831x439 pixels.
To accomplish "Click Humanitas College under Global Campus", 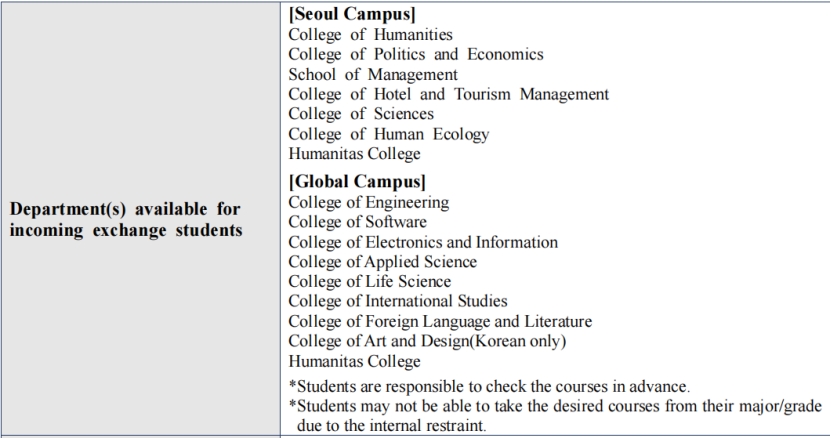I will [354, 361].
